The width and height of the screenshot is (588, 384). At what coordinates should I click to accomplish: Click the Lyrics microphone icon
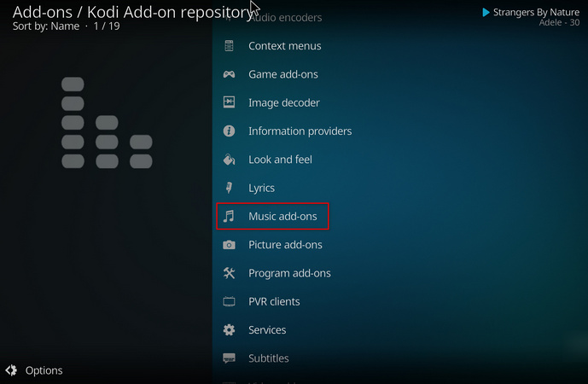point(229,188)
